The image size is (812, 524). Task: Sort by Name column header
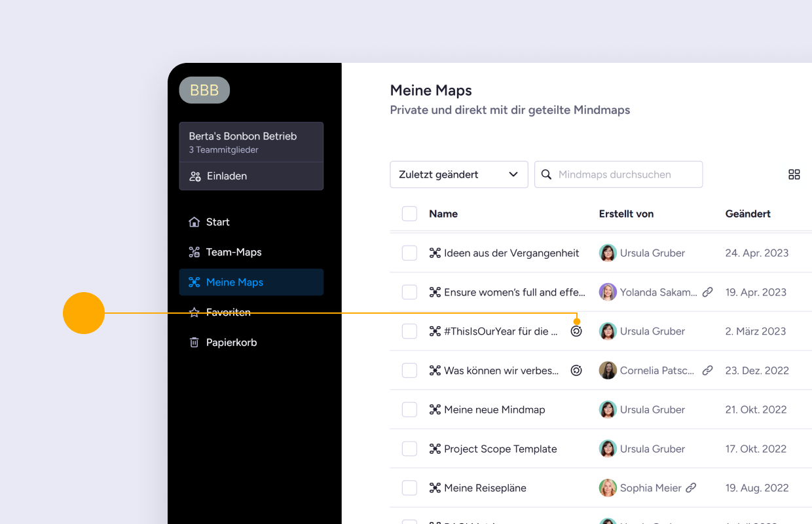tap(443, 214)
